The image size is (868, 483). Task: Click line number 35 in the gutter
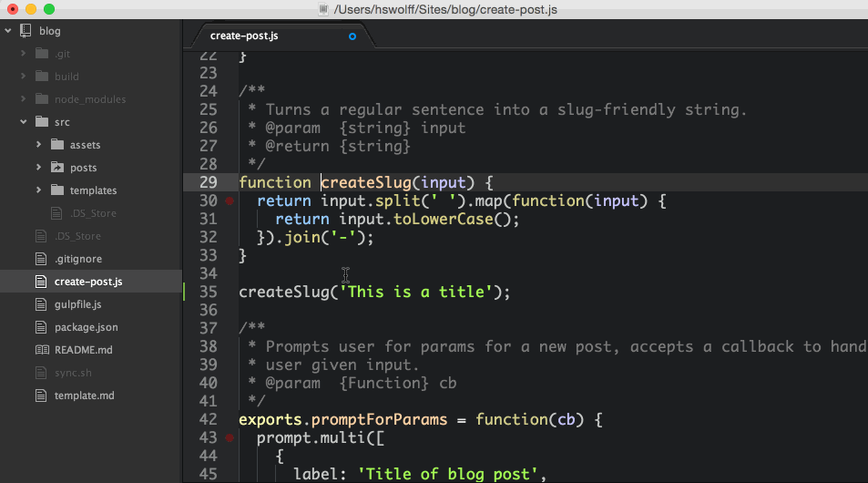tap(208, 292)
